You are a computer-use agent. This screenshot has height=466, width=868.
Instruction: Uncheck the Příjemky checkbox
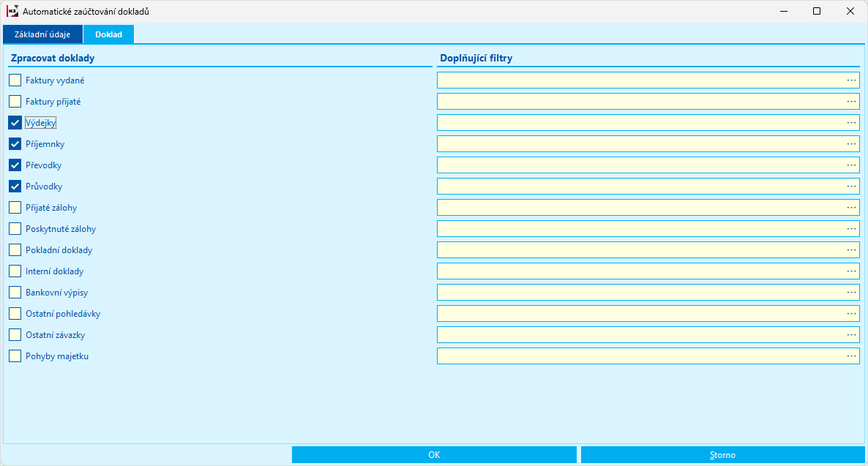coord(15,144)
